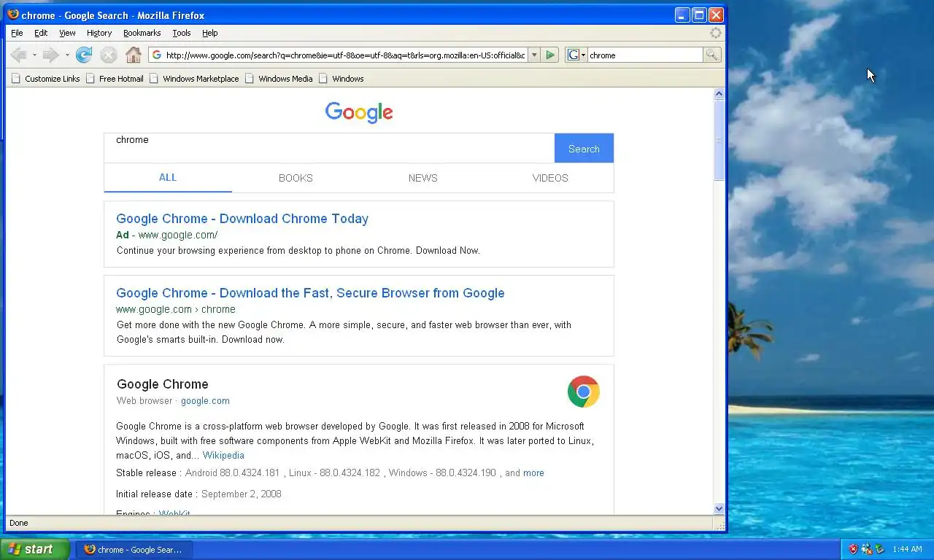This screenshot has height=560, width=934.
Task: Click the 1:44 AM system clock
Action: (907, 549)
